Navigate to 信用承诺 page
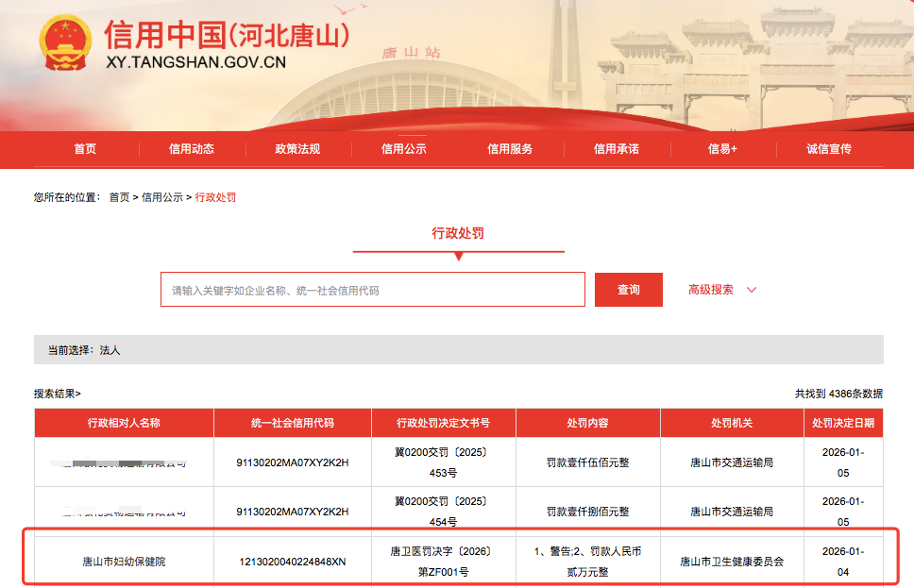The width and height of the screenshot is (914, 588). [x=617, y=149]
